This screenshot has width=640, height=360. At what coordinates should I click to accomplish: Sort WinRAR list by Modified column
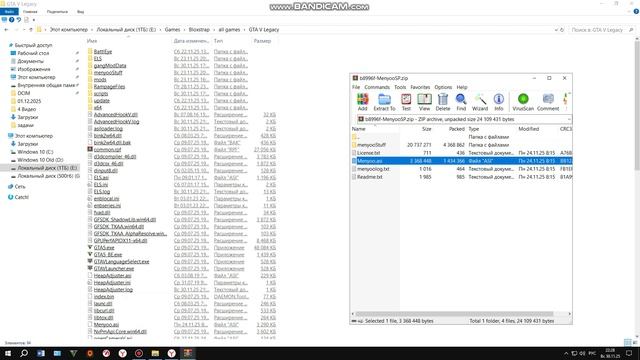529,129
